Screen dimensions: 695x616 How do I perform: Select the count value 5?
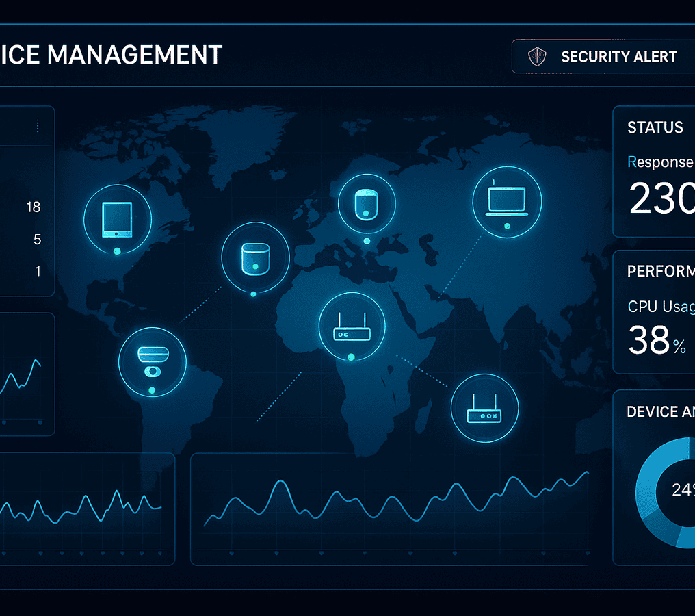tap(37, 240)
